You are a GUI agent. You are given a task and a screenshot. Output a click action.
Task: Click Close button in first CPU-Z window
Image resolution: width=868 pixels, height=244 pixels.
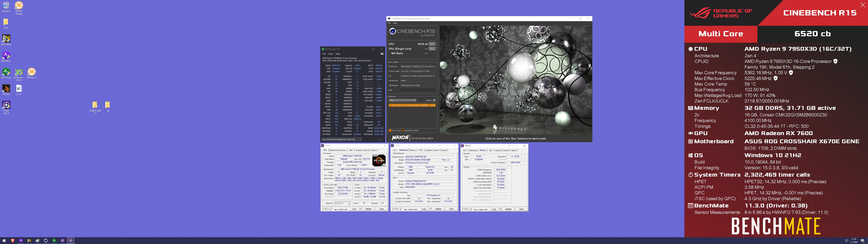tap(381, 209)
